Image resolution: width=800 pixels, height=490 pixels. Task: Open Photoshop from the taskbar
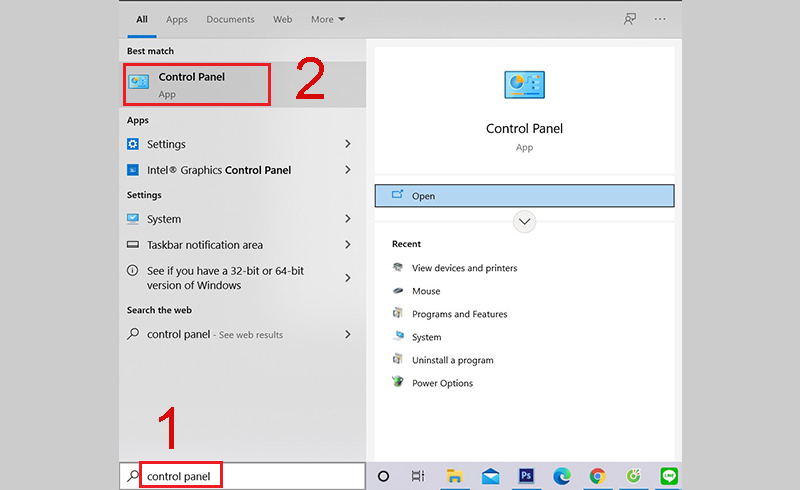(526, 476)
